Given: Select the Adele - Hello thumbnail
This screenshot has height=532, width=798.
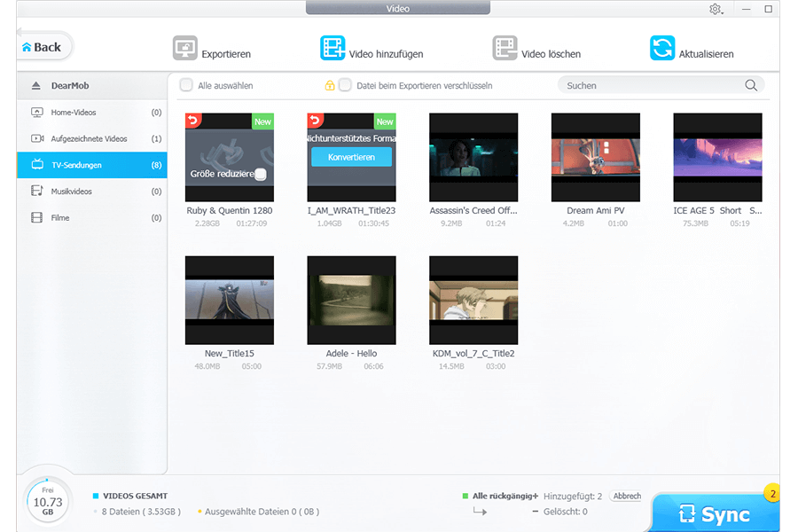Looking at the screenshot, I should [x=352, y=301].
